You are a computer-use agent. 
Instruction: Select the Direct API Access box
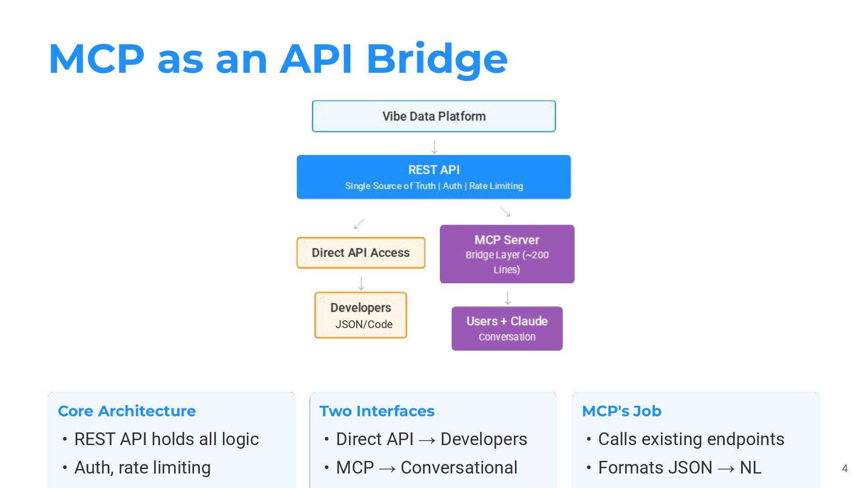pyautogui.click(x=361, y=253)
